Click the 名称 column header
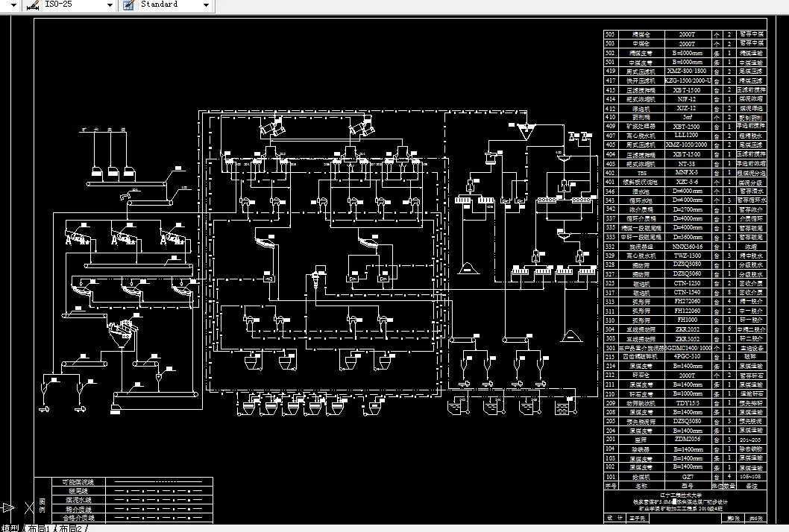Viewport: 789px width, 532px height. click(641, 486)
